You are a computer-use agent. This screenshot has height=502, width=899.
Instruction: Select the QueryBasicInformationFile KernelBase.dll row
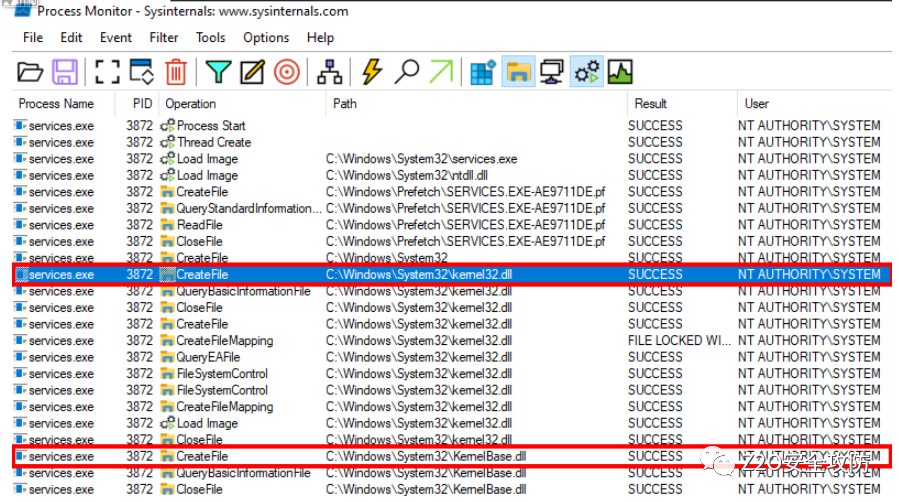click(x=452, y=473)
